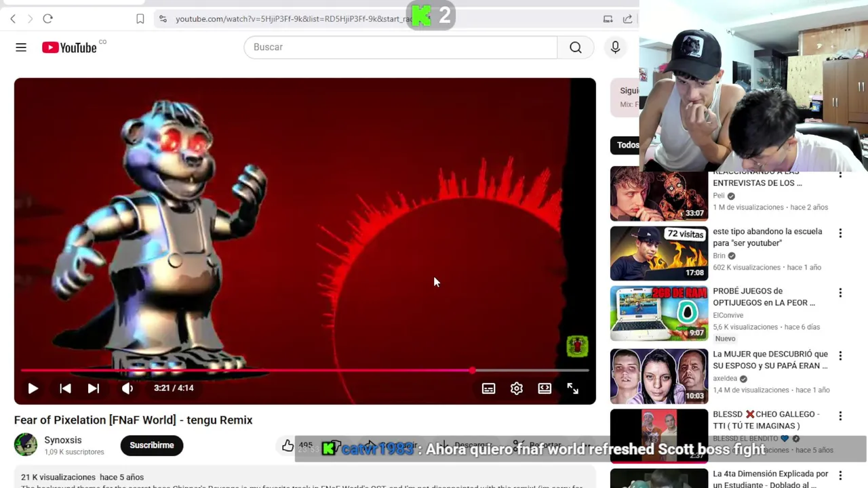Go to YouTube home via logo
The width and height of the screenshot is (868, 488).
[69, 47]
